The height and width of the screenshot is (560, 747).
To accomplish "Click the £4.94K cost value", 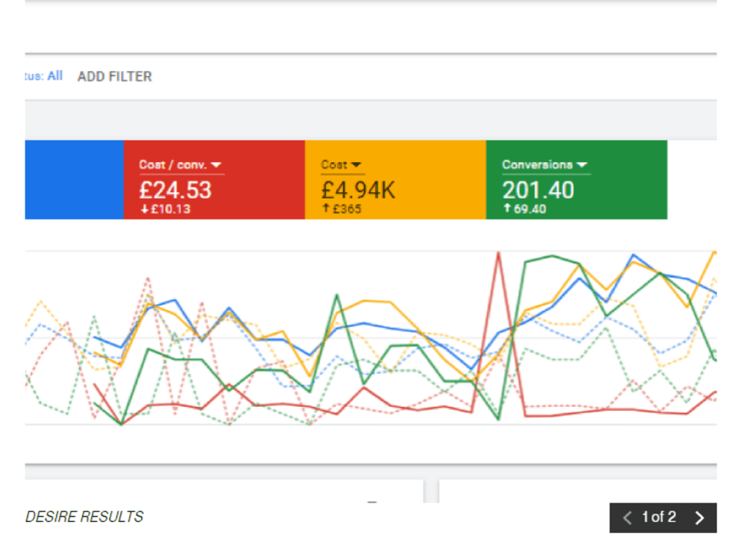I will point(359,190).
